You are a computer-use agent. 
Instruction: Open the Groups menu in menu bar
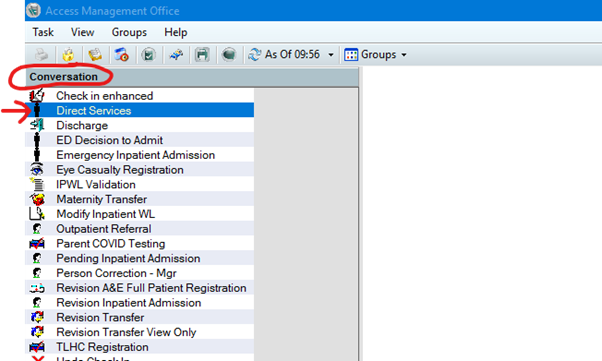point(129,32)
